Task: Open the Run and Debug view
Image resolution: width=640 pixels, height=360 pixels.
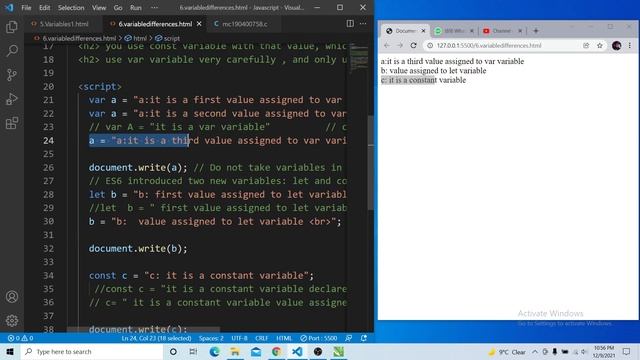Action: [x=12, y=99]
